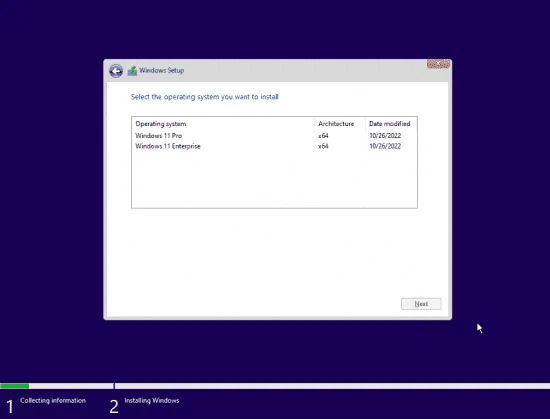
Task: Click the Windows Setup title icon
Action: coord(132,71)
